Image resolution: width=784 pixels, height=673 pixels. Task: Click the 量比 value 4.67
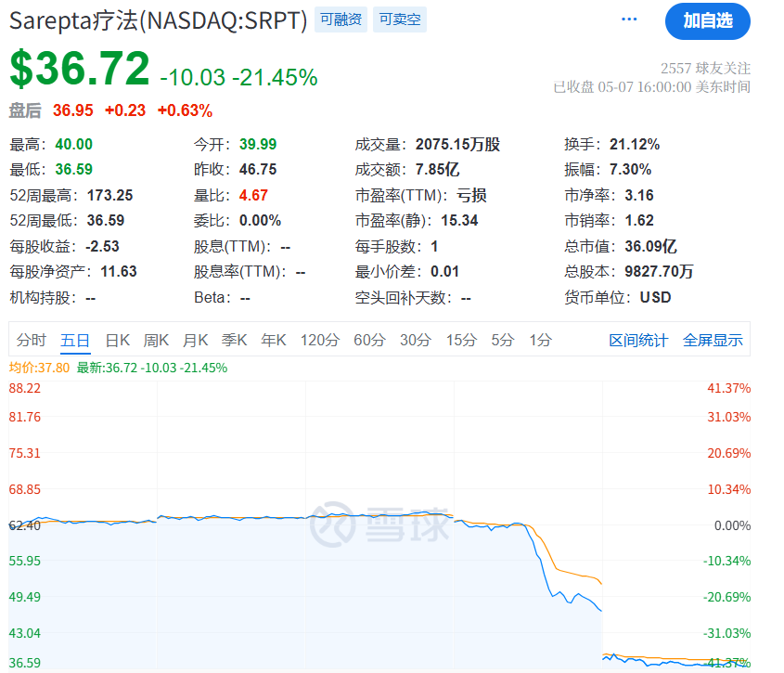point(253,195)
